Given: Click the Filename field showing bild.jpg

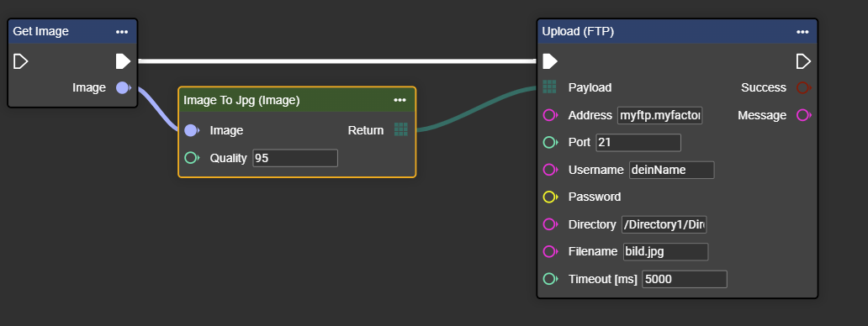Looking at the screenshot, I should pyautogui.click(x=665, y=251).
